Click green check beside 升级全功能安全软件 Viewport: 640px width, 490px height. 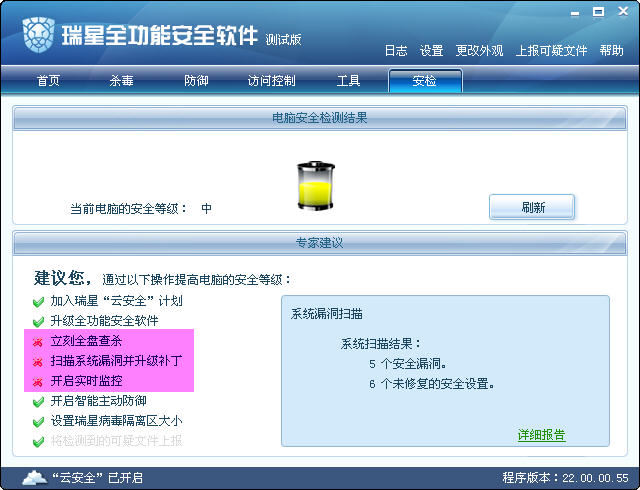tap(38, 322)
